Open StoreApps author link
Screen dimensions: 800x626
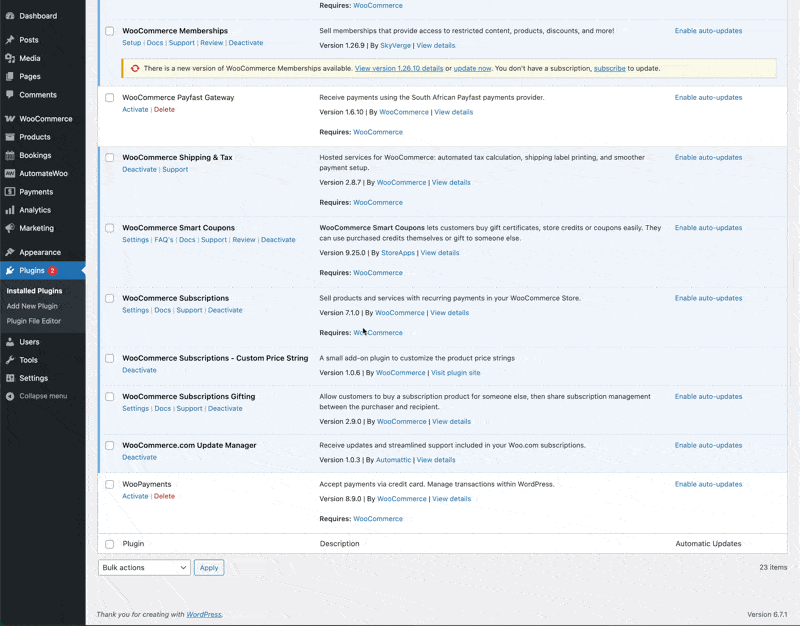398,253
